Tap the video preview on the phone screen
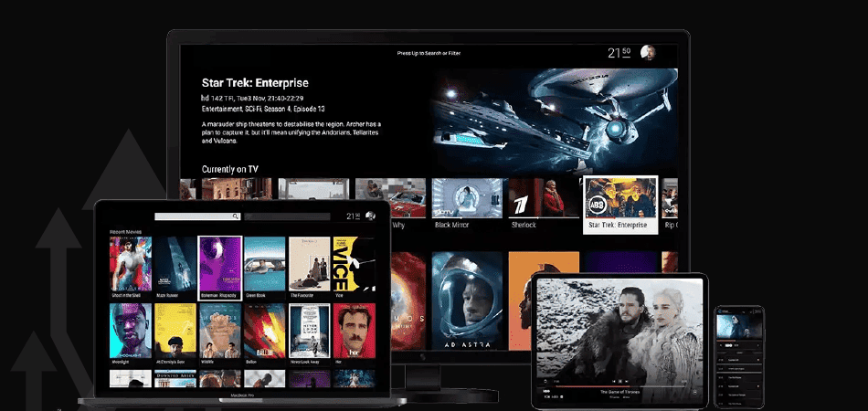 point(739,326)
